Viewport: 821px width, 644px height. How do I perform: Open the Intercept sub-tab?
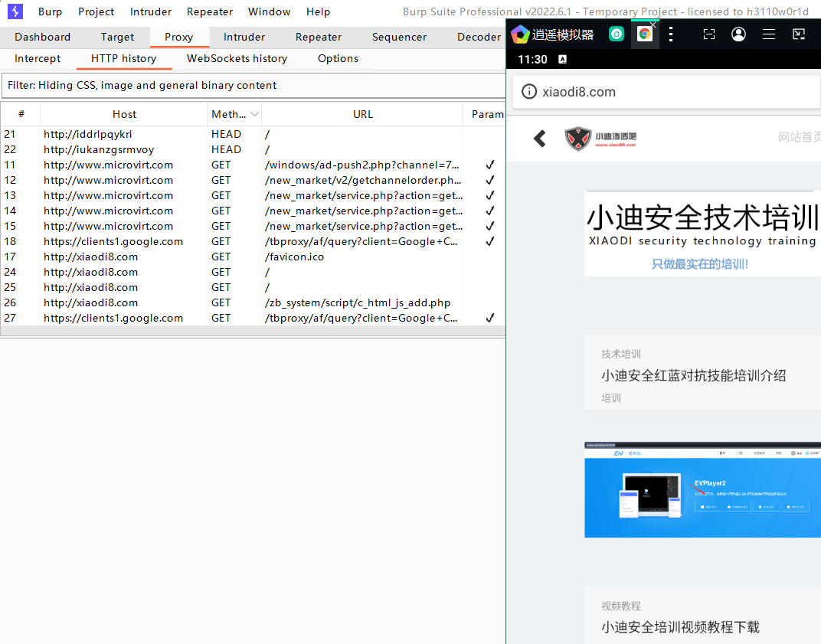click(38, 59)
